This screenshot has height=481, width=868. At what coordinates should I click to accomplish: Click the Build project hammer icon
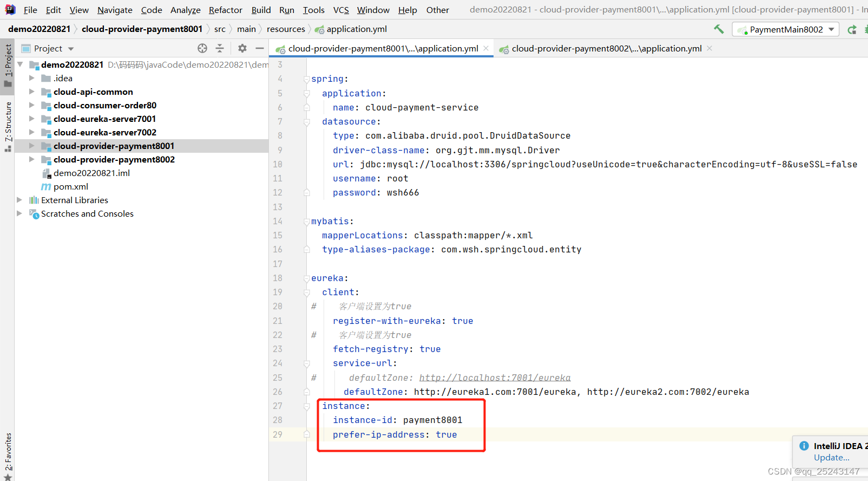[x=719, y=29]
